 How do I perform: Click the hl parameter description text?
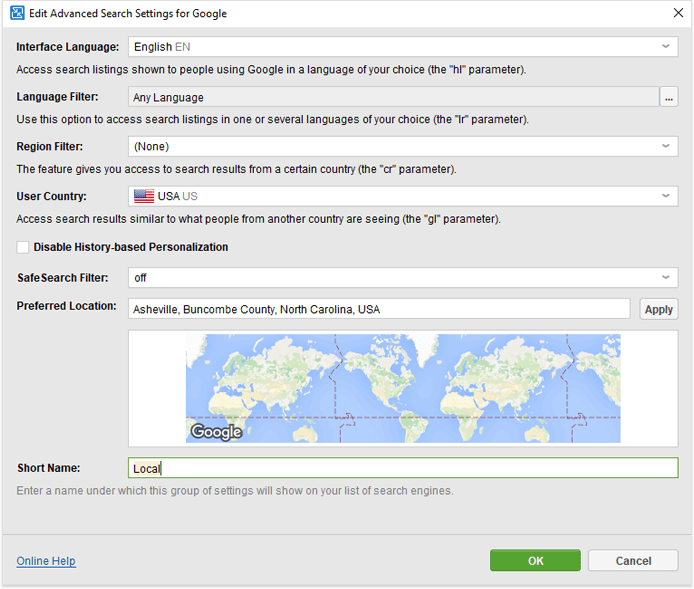[271, 69]
